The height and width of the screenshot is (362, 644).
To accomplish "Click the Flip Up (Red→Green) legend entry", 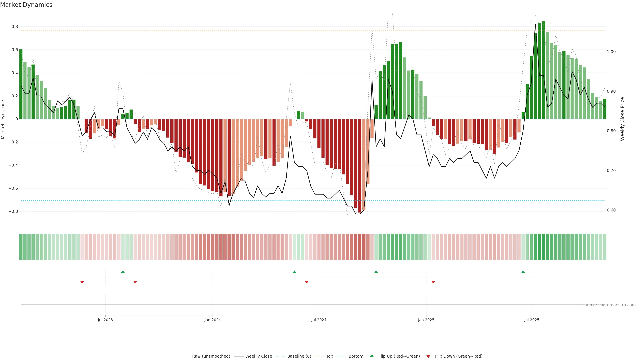I will 399,356.
